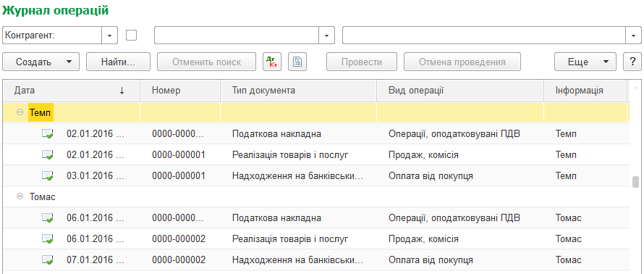Toggle the checkbox next to Контрагент filter
The height and width of the screenshot is (274, 644).
click(132, 36)
